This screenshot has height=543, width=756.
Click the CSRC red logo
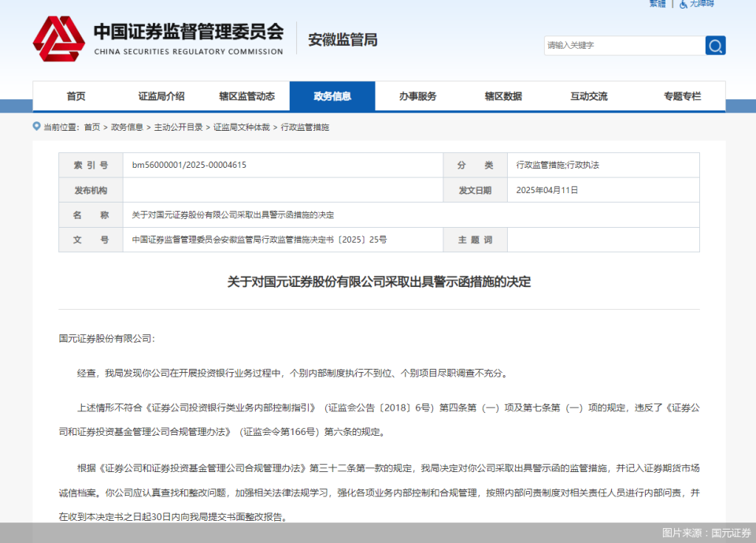[59, 39]
